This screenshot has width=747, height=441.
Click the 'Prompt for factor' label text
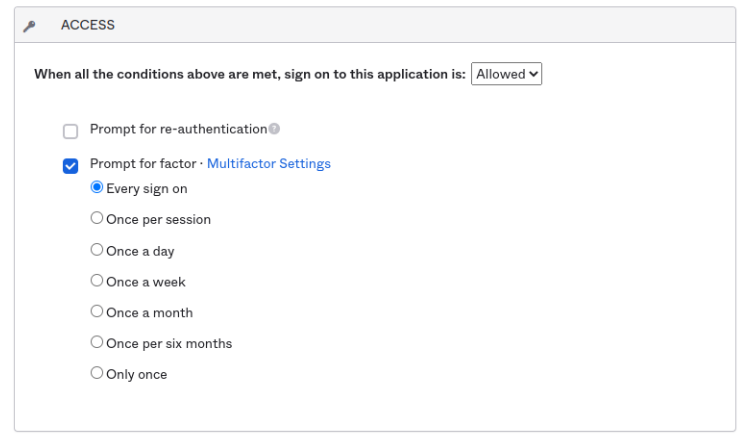(144, 164)
